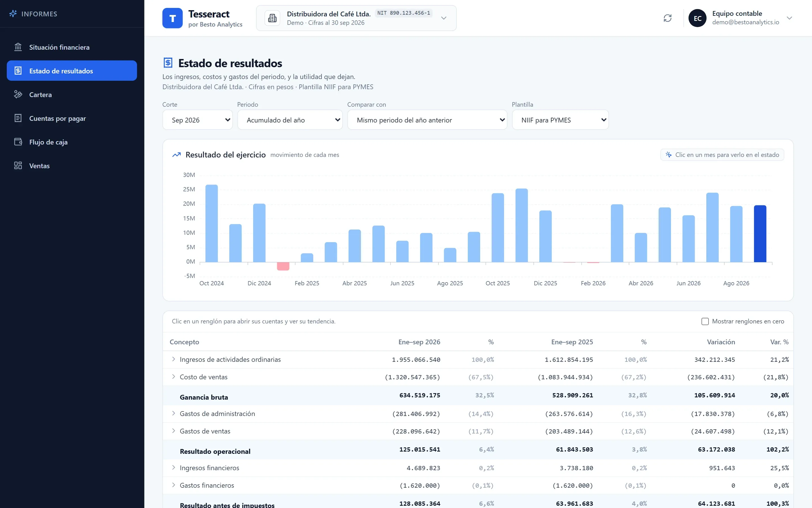This screenshot has width=812, height=508.
Task: Open Flujo de caja report
Action: pyautogui.click(x=72, y=142)
